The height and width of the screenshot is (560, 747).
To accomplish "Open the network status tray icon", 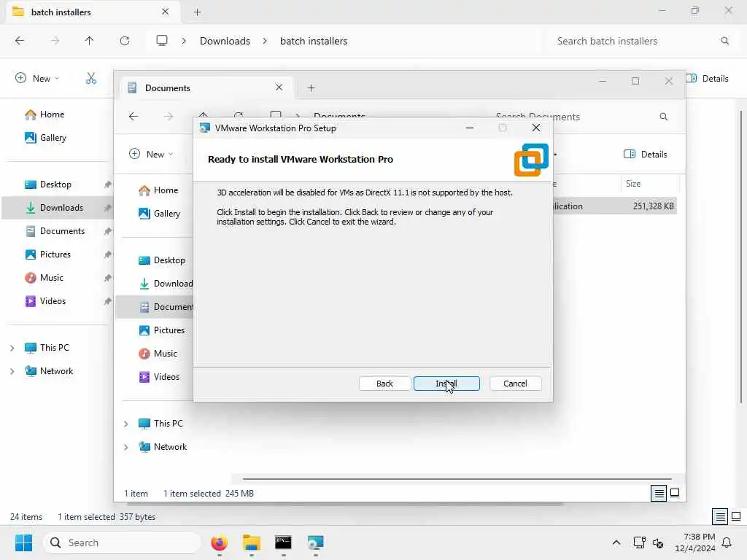I will 639,542.
